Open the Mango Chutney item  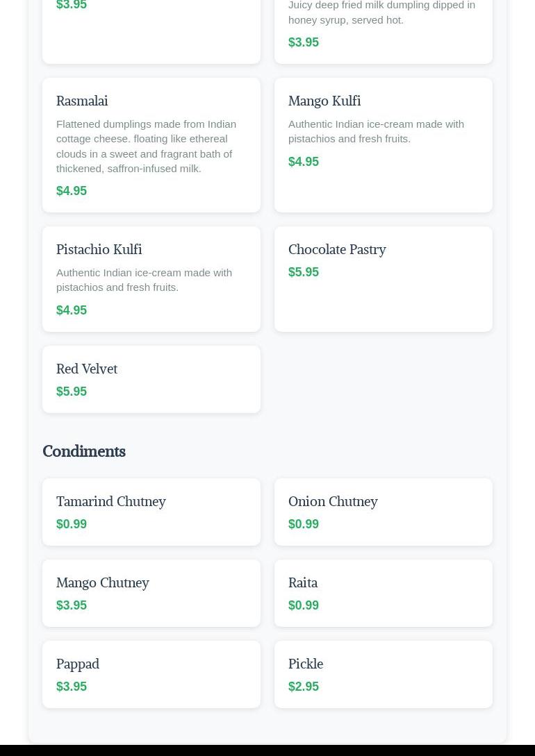[x=151, y=593]
